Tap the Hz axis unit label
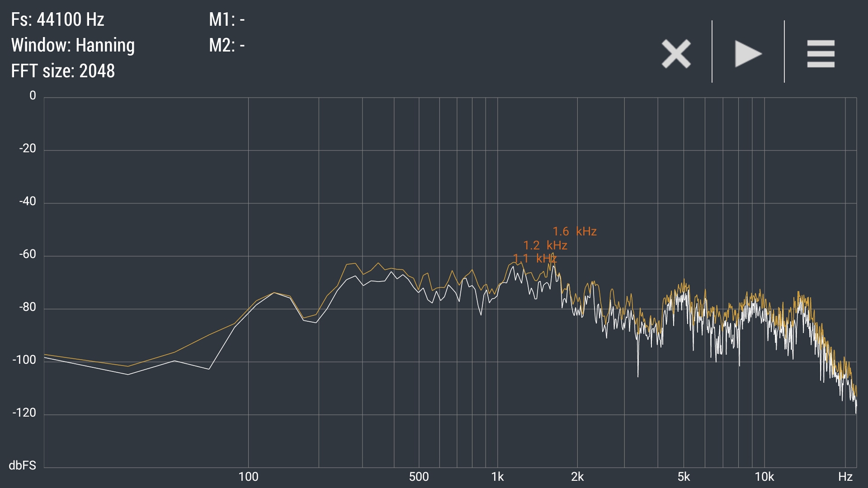Screen dimensions: 868x488 pyautogui.click(x=845, y=477)
